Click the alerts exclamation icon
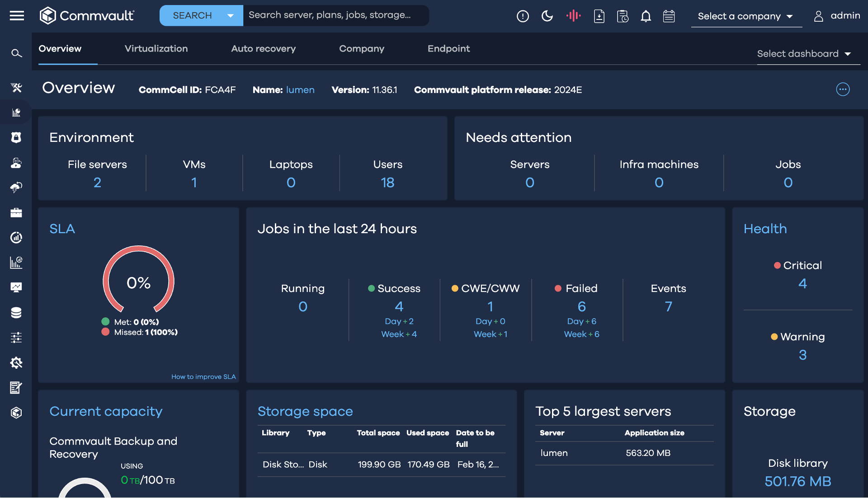 click(x=523, y=16)
